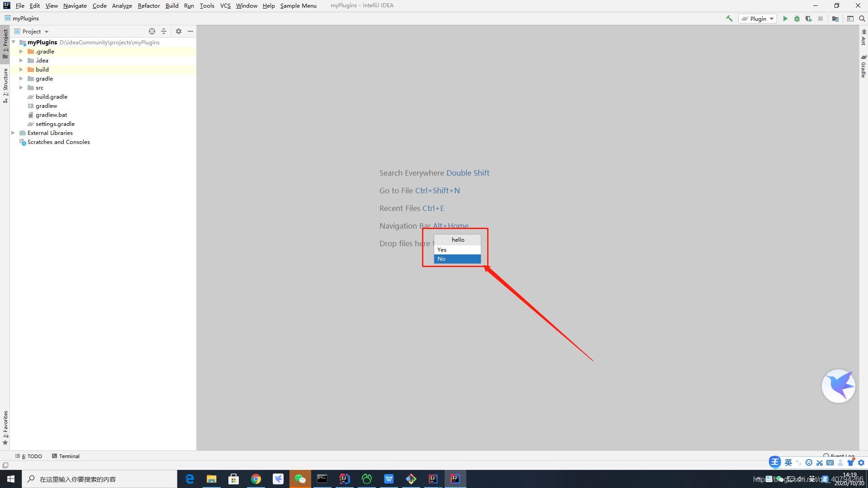868x488 pixels.
Task: Open Project panel settings gear
Action: (x=179, y=31)
